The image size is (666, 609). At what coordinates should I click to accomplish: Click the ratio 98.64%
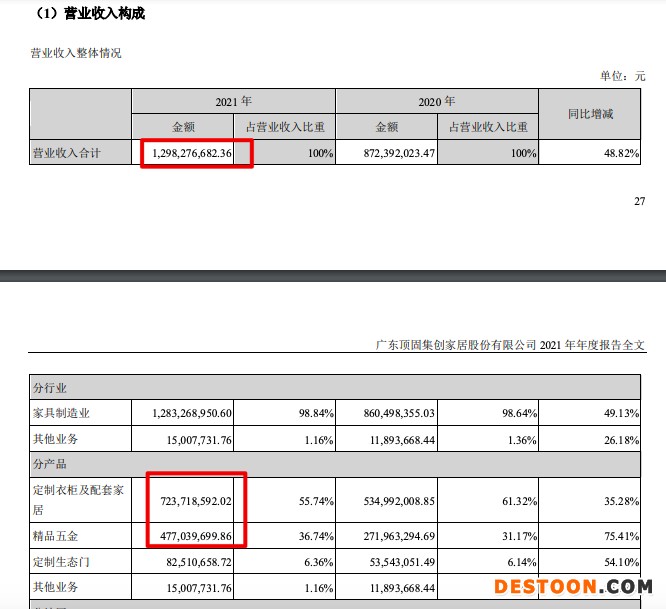[x=519, y=413]
